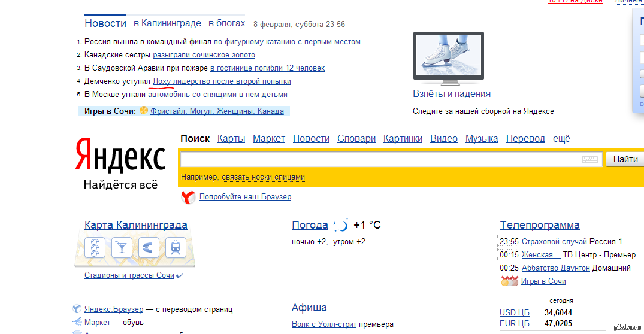Switch to the в Калининграде news tab
Image resolution: width=644 pixels, height=334 pixels.
167,23
